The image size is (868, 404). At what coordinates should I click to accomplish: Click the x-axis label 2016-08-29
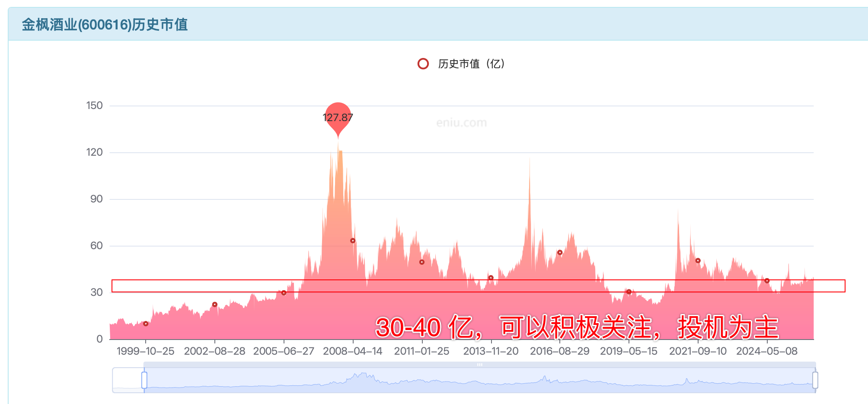560,351
